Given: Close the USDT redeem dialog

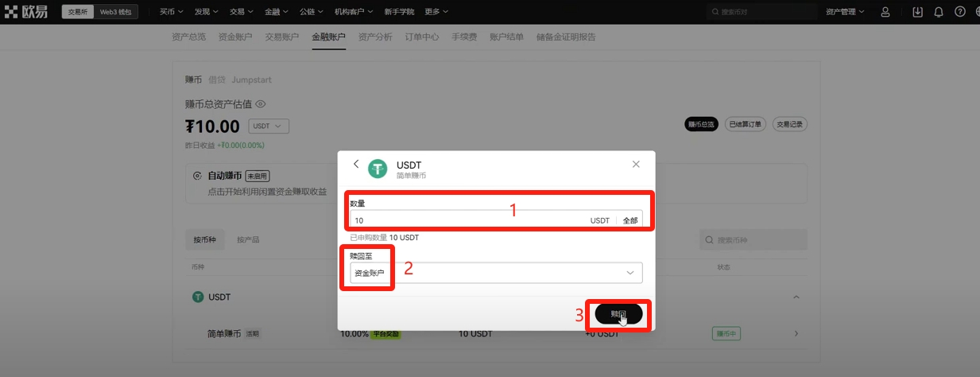Looking at the screenshot, I should point(636,164).
